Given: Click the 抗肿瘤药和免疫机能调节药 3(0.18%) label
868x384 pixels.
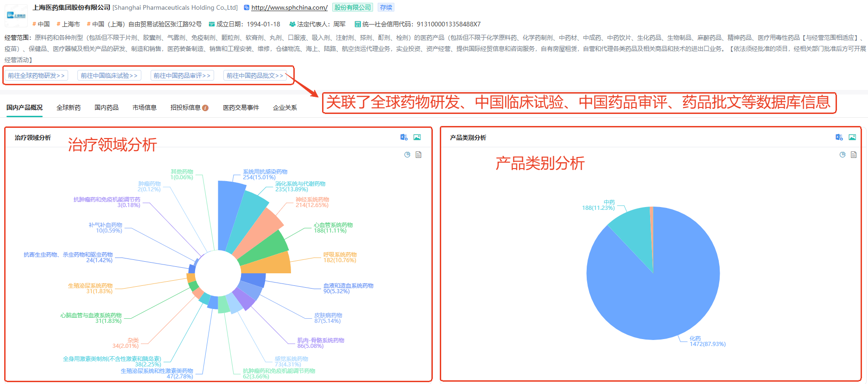Looking at the screenshot, I should tap(107, 202).
